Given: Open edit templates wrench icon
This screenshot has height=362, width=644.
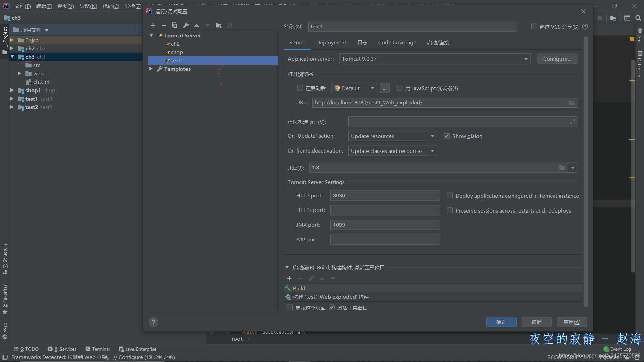Looking at the screenshot, I should 186,25.
